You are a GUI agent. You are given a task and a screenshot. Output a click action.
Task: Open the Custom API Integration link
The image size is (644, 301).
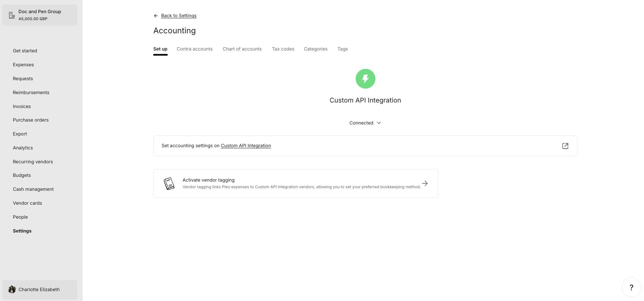246,146
